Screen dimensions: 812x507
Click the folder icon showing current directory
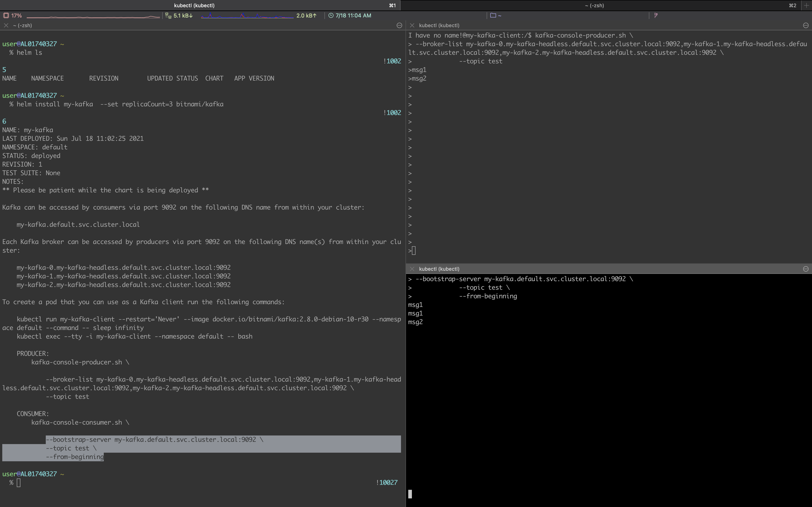click(493, 15)
